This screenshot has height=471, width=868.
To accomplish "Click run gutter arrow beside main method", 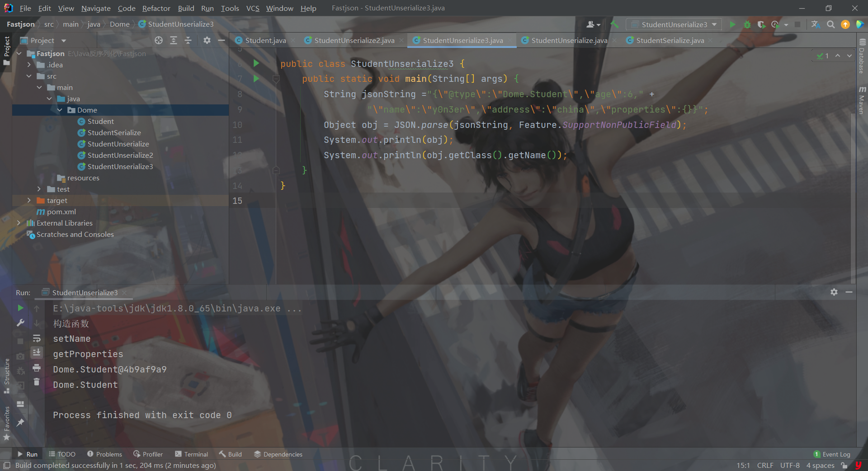I will [x=256, y=79].
